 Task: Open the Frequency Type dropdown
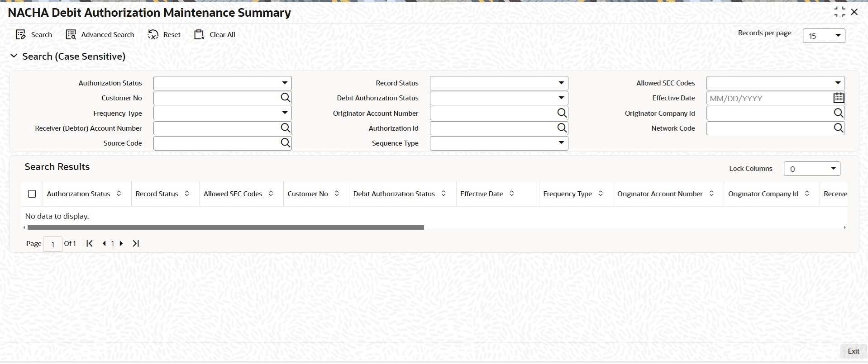(223, 113)
